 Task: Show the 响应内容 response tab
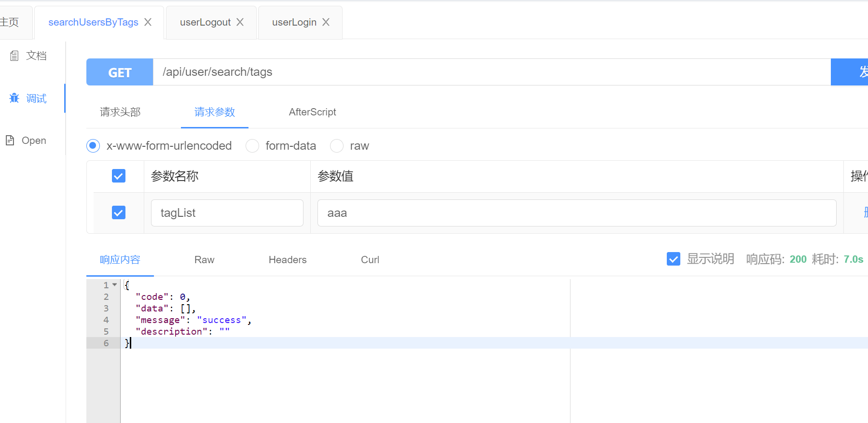(x=120, y=260)
